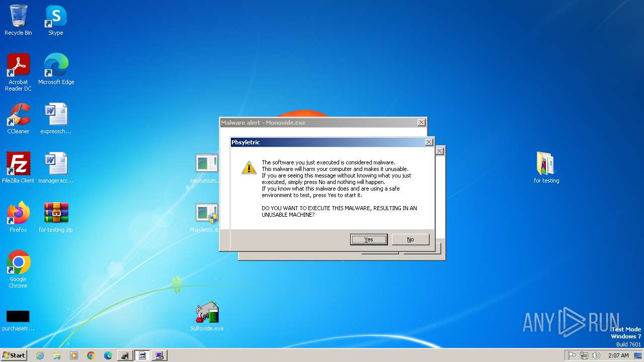This screenshot has height=362, width=644.
Task: Select the neptunium executable icon
Action: tap(206, 168)
